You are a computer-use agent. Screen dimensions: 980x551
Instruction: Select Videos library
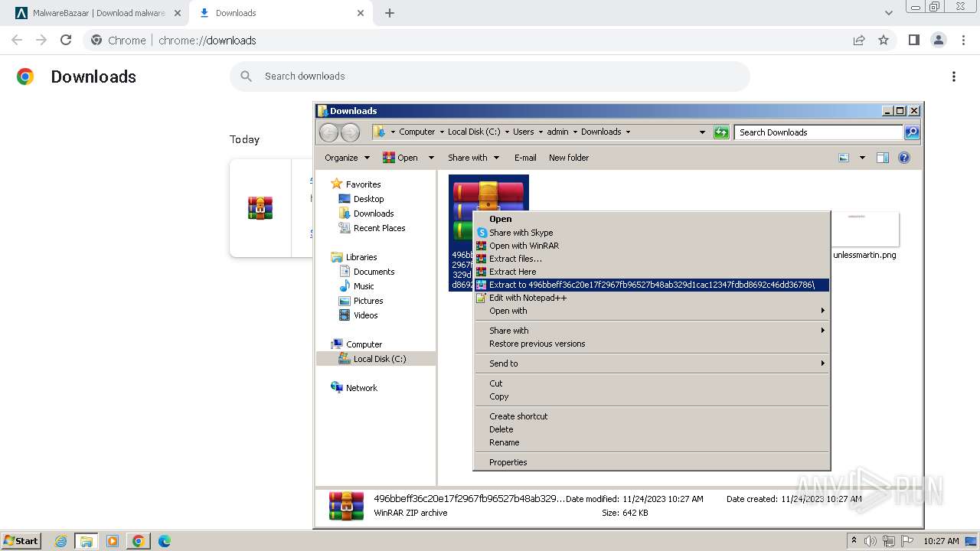(365, 315)
